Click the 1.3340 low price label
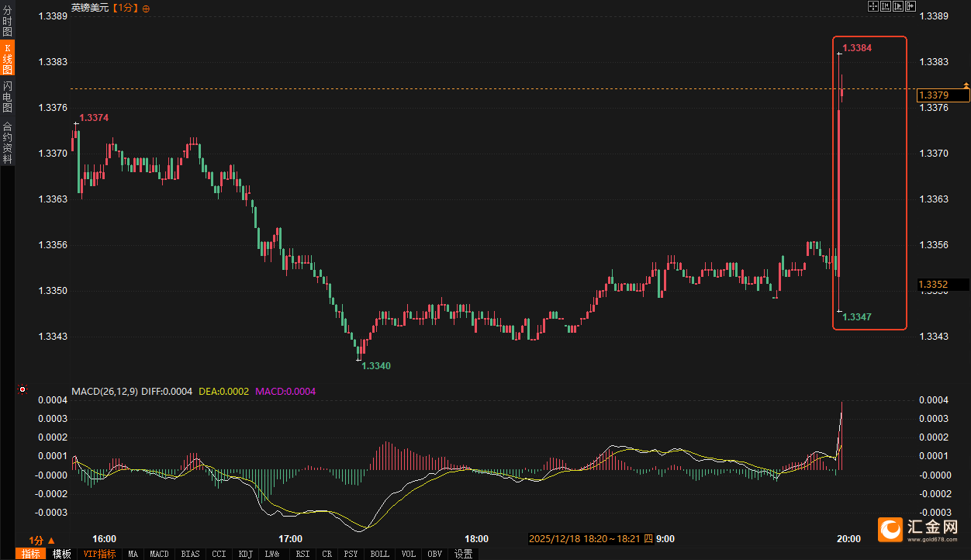This screenshot has width=971, height=560. [x=377, y=365]
